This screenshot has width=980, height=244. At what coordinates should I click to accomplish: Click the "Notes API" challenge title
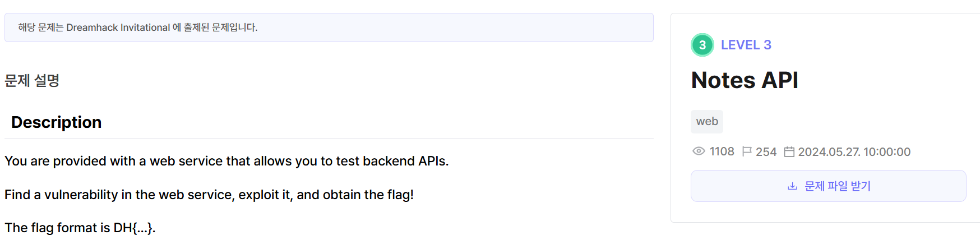point(745,80)
